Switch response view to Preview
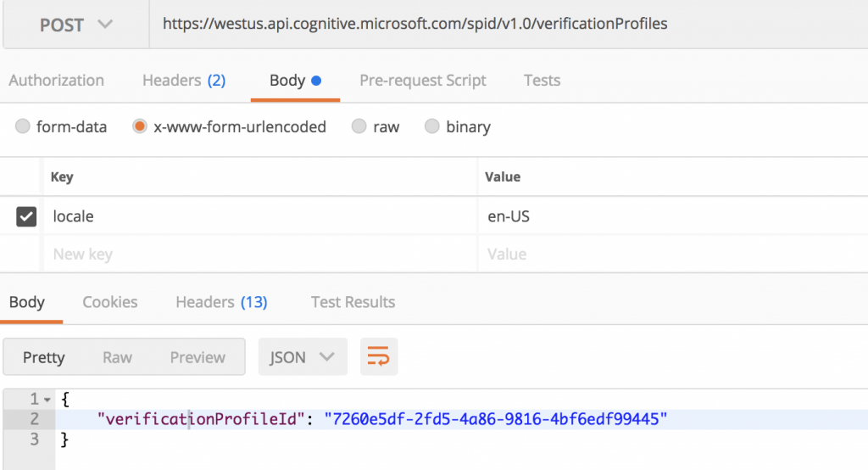Image resolution: width=868 pixels, height=470 pixels. click(x=198, y=357)
